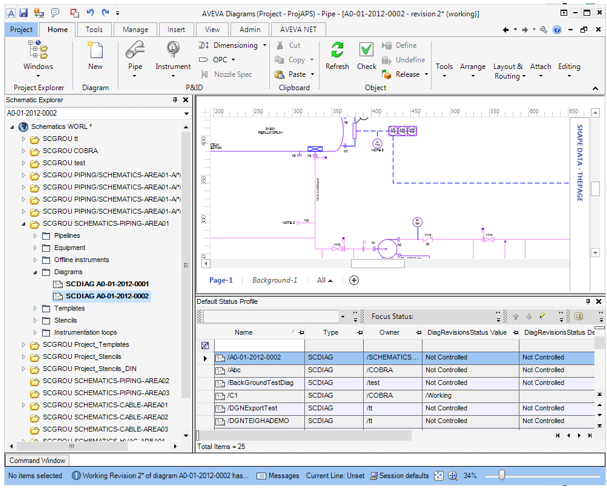Collapse the Diagrams node
The image size is (607, 489).
(x=35, y=272)
